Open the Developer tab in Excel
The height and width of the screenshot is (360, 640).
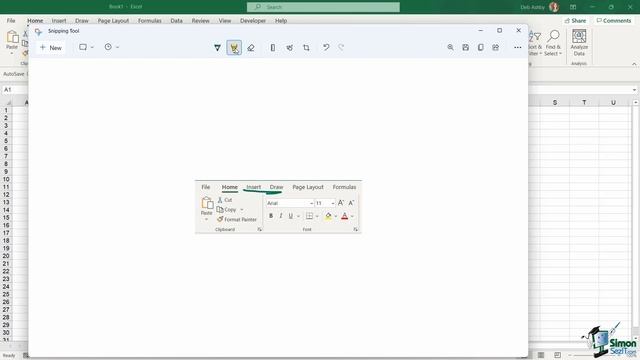coord(253,20)
